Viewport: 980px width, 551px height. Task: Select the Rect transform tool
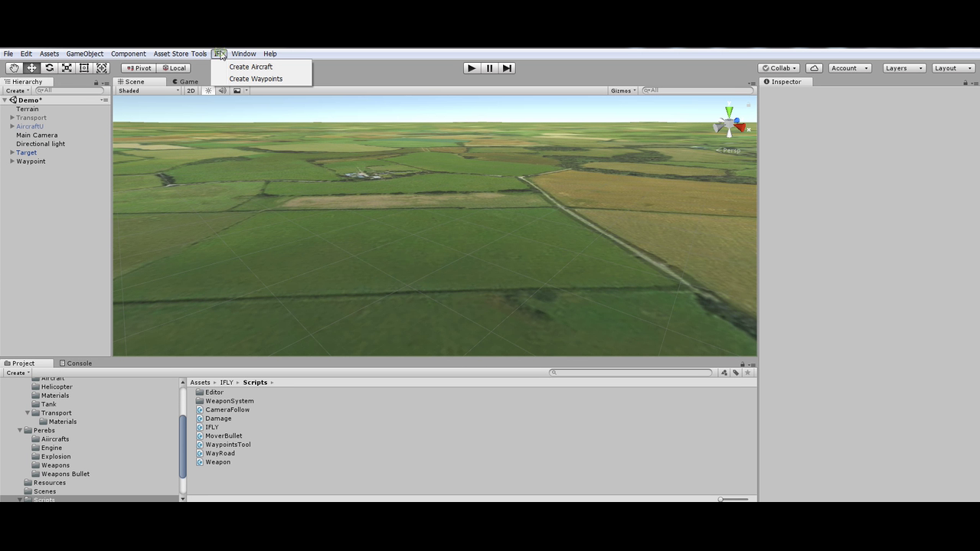84,68
